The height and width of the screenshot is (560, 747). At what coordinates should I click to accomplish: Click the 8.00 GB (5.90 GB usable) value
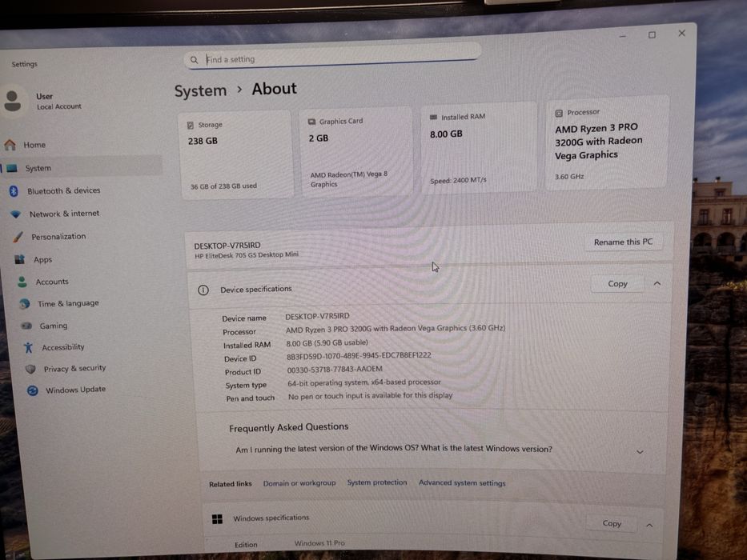[327, 342]
